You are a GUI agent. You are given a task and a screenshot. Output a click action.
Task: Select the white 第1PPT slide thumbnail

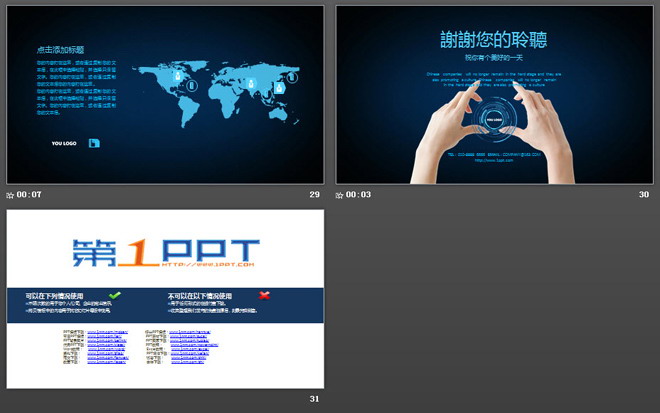[x=165, y=298]
